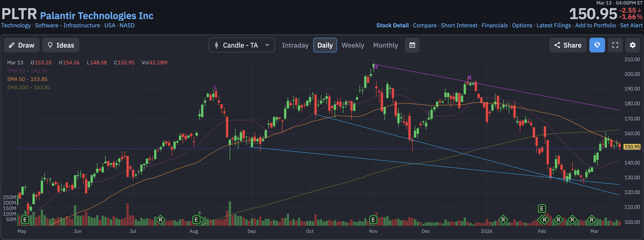Open the Options link
644x240 pixels.
pos(522,26)
